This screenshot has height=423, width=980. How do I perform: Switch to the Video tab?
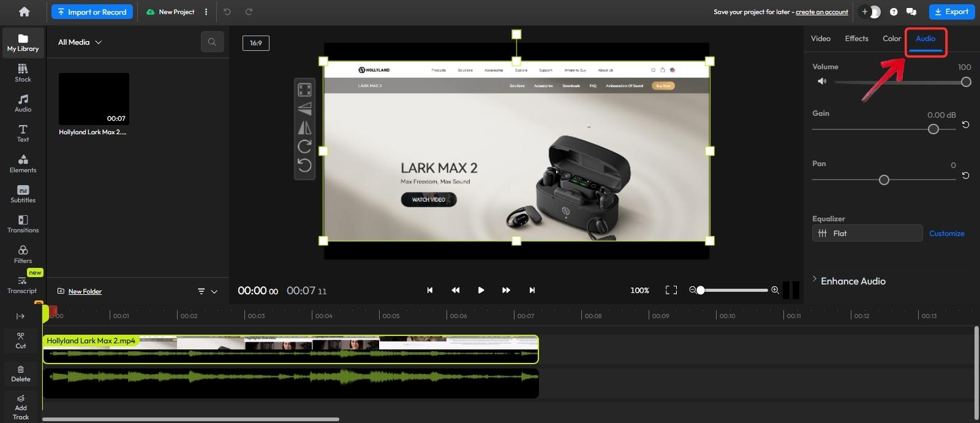tap(821, 38)
